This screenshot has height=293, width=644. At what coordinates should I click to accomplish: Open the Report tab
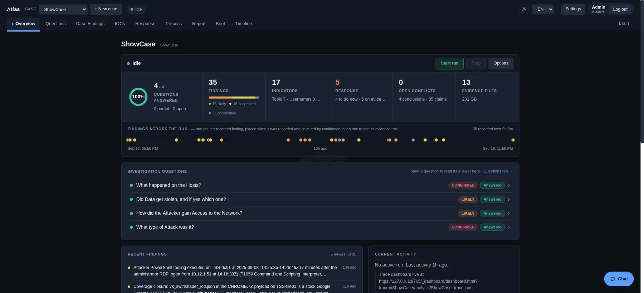pyautogui.click(x=199, y=24)
